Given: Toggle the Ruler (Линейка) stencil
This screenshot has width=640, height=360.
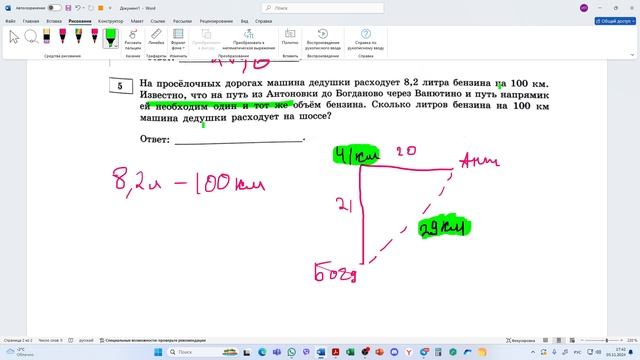Looking at the screenshot, I should click(156, 37).
